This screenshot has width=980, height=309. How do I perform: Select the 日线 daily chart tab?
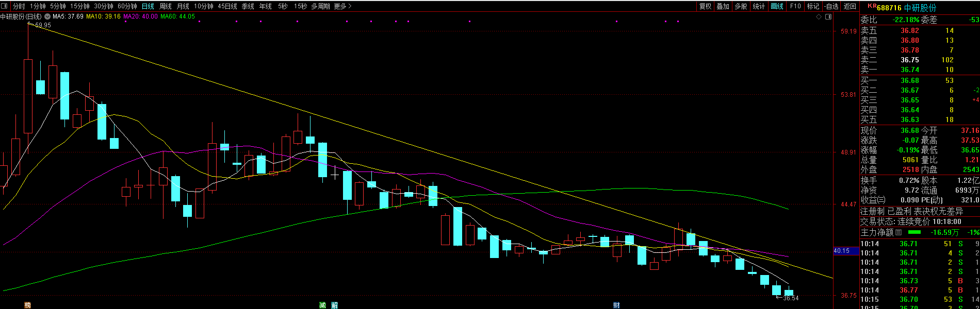coord(148,6)
